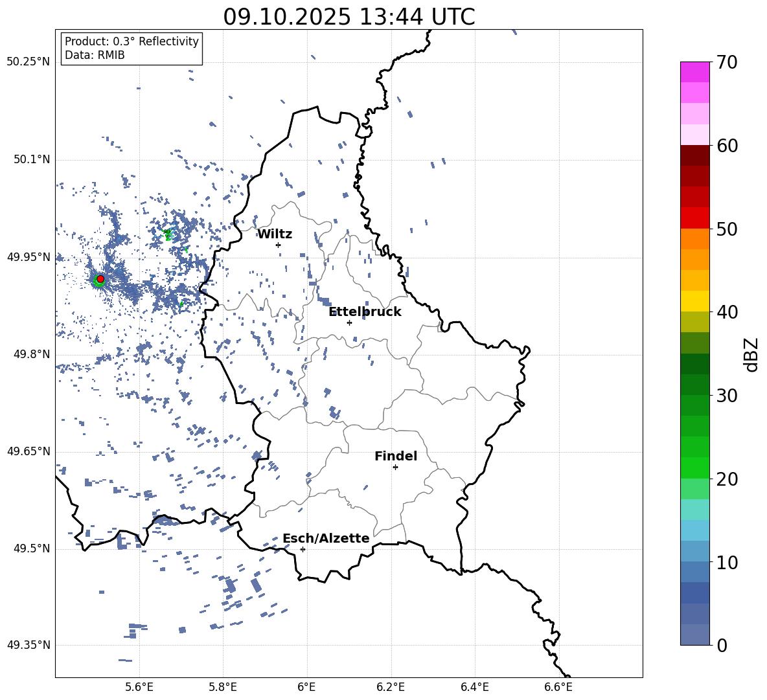Click the red radar site marker
This screenshot has height=700, width=767.
pos(100,279)
